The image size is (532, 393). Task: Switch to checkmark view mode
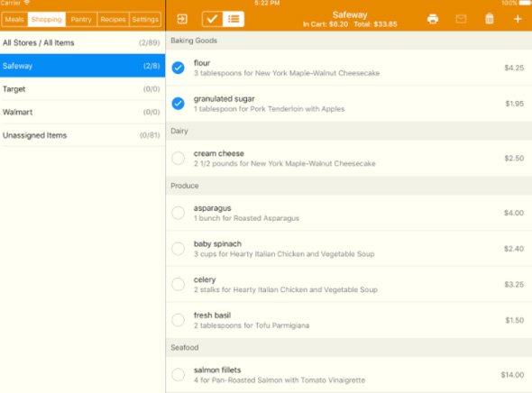pos(212,19)
